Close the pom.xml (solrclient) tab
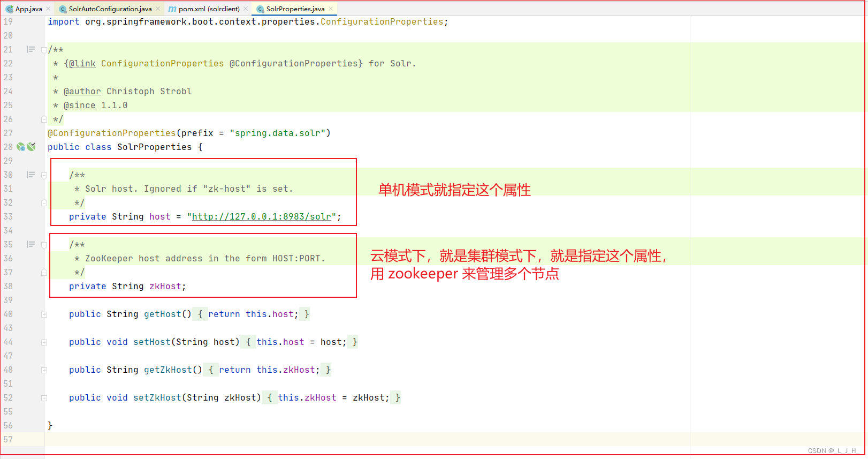Image resolution: width=868 pixels, height=459 pixels. click(246, 9)
